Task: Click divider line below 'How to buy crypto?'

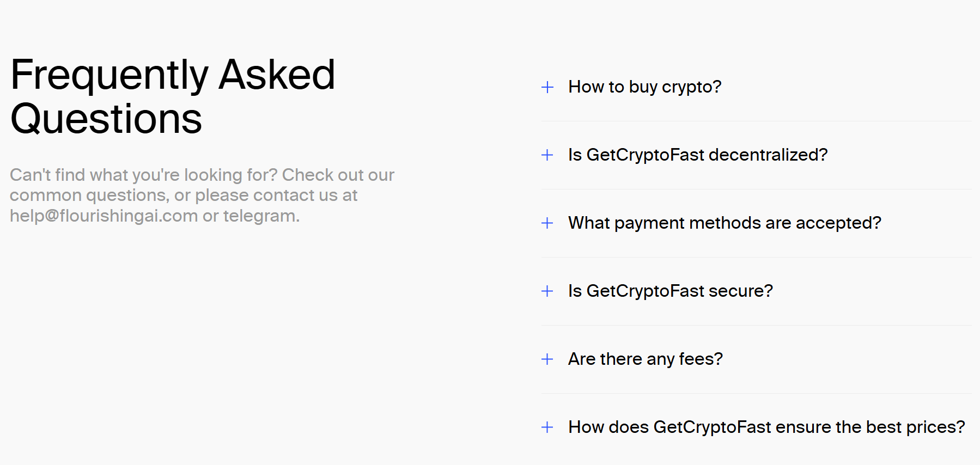Action: pos(756,121)
